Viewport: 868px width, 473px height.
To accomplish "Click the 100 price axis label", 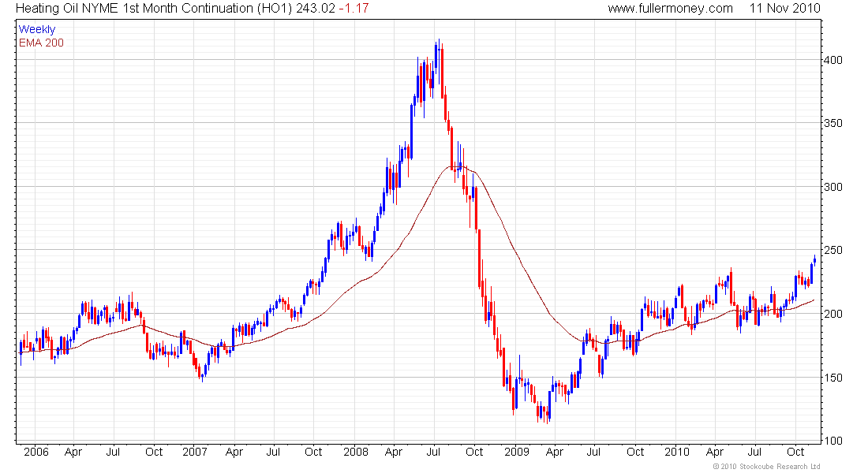I will click(832, 441).
